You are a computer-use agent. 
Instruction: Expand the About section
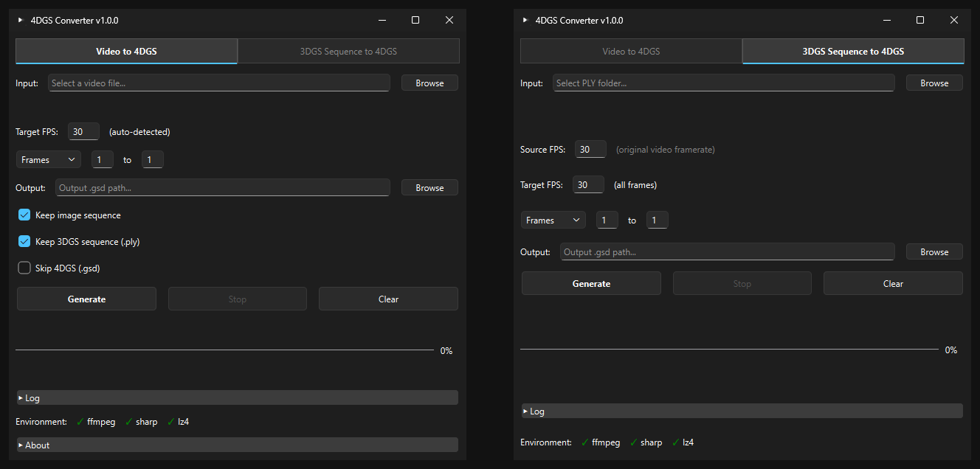point(238,445)
